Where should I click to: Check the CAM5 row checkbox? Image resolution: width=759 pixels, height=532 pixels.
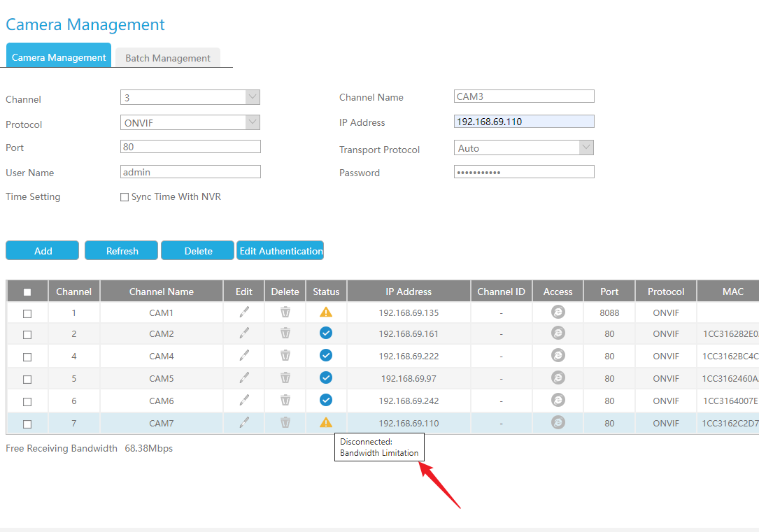point(27,379)
